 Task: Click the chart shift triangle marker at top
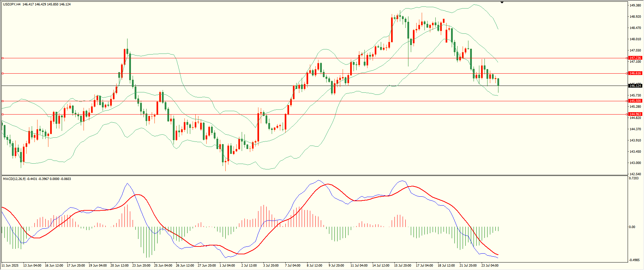[502, 2]
